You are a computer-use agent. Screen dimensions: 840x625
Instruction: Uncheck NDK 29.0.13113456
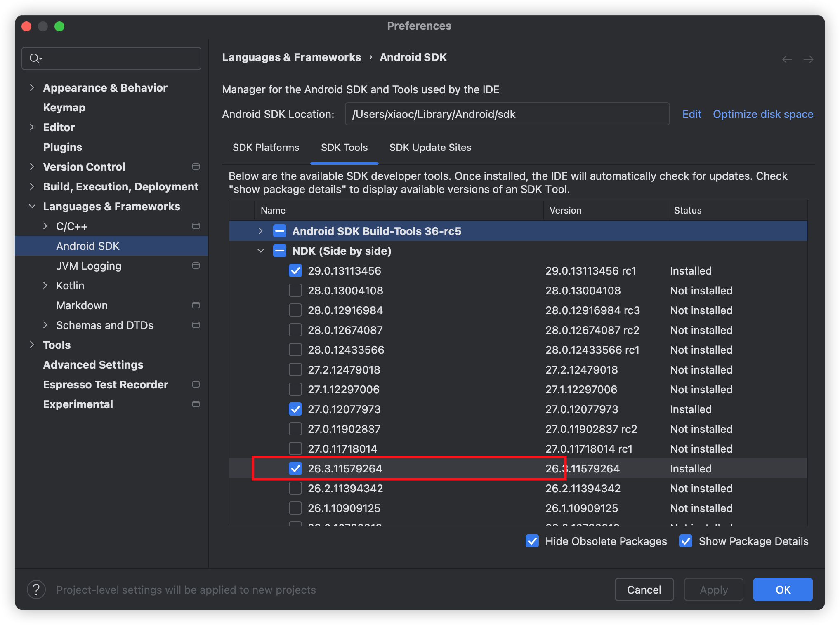(295, 270)
